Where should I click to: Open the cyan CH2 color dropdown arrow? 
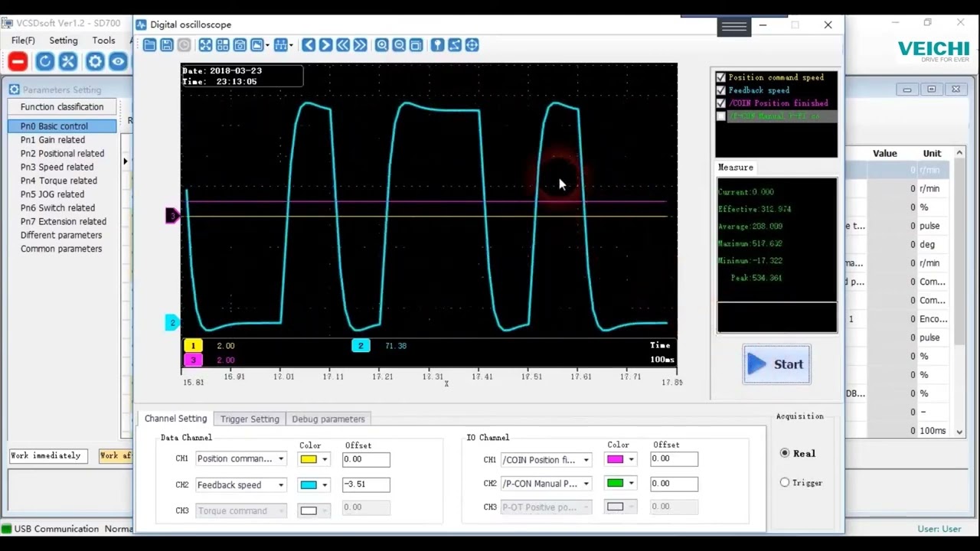(325, 485)
